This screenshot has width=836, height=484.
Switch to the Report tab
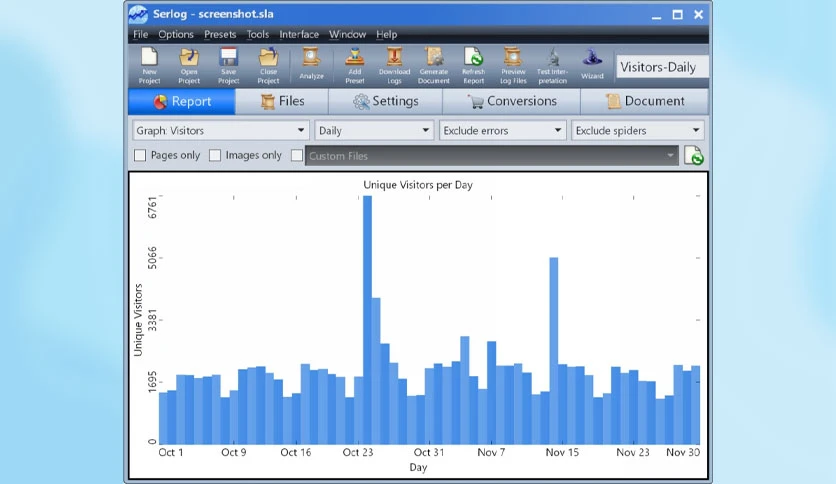182,101
